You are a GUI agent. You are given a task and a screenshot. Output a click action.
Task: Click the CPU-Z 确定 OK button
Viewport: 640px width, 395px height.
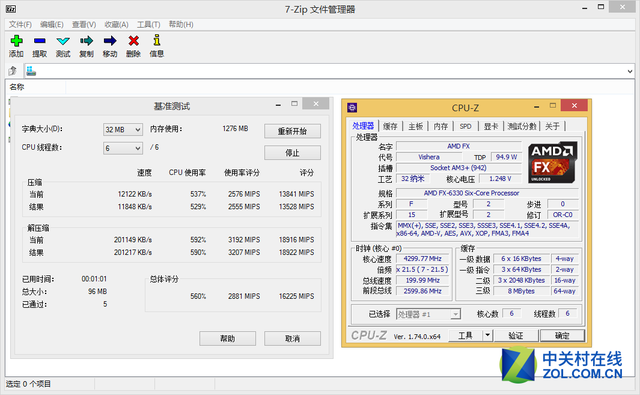tap(562, 335)
